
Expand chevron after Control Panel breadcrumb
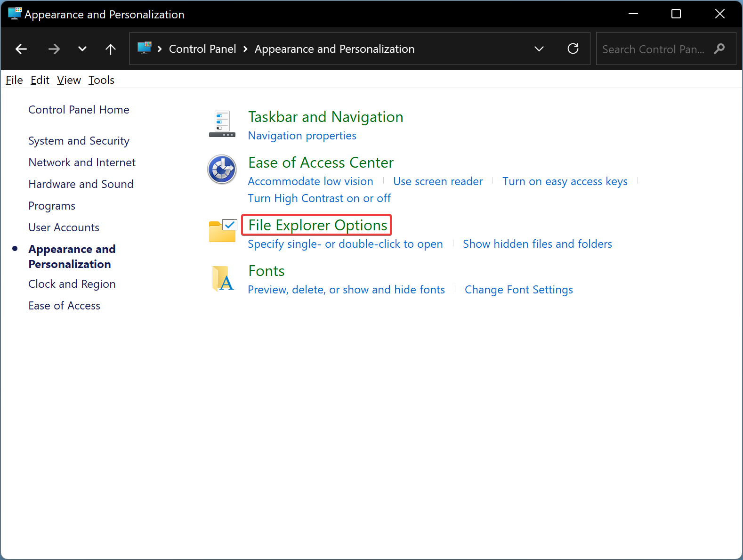[245, 49]
